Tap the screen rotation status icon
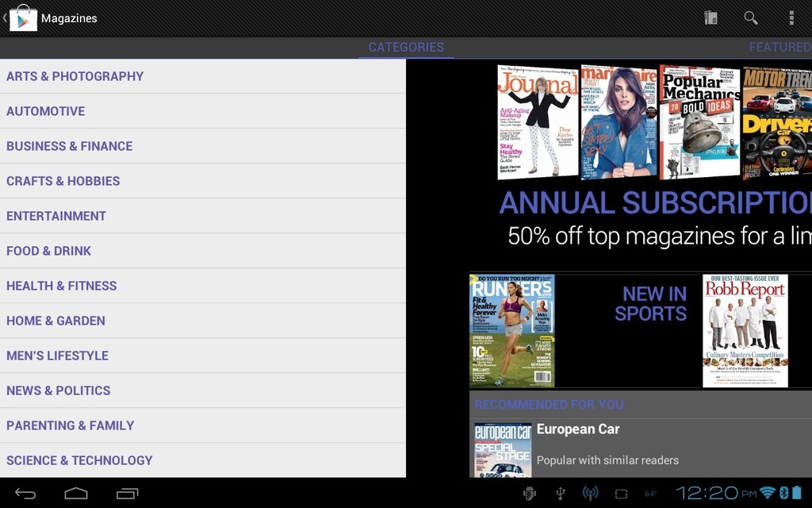Viewport: 812px width, 508px height. pyautogui.click(x=621, y=494)
